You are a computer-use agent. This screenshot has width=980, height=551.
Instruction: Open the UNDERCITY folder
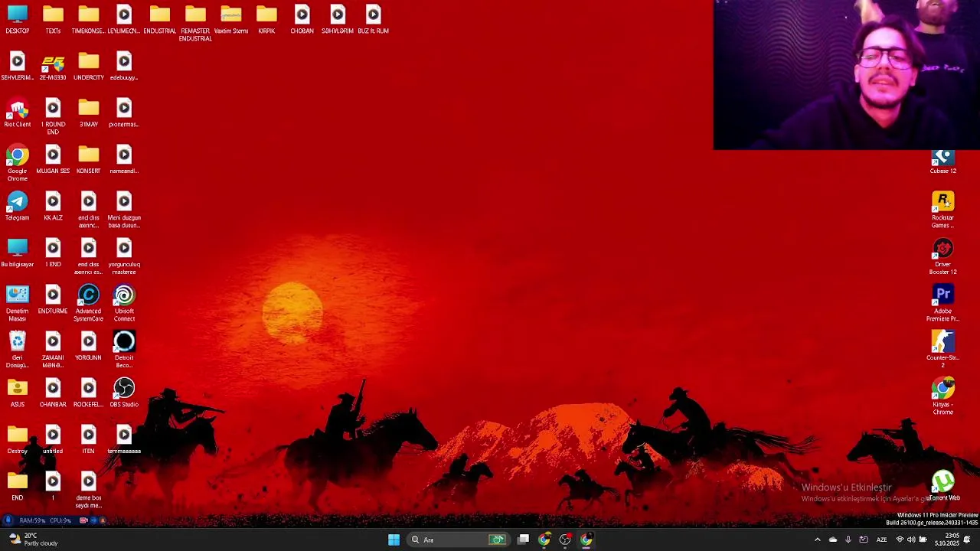[88, 67]
